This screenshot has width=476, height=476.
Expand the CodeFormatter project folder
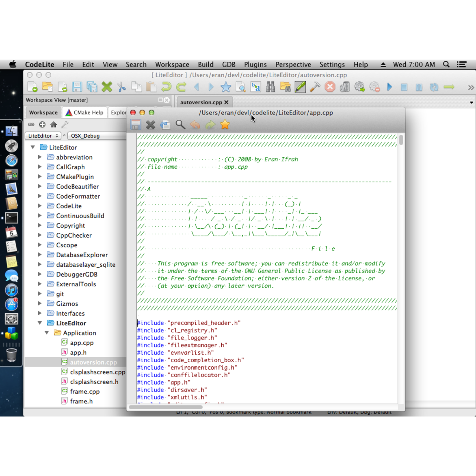click(x=40, y=196)
